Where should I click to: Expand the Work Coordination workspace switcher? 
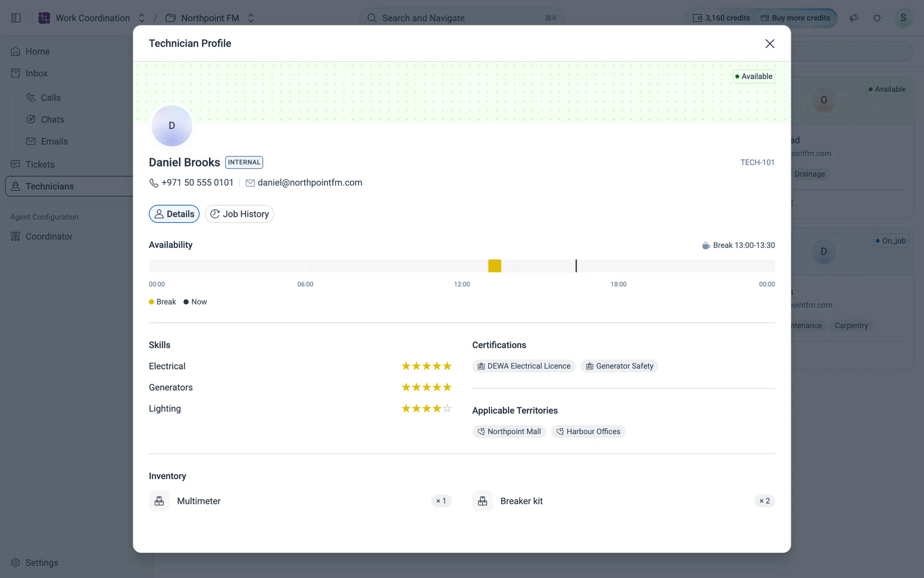click(142, 18)
